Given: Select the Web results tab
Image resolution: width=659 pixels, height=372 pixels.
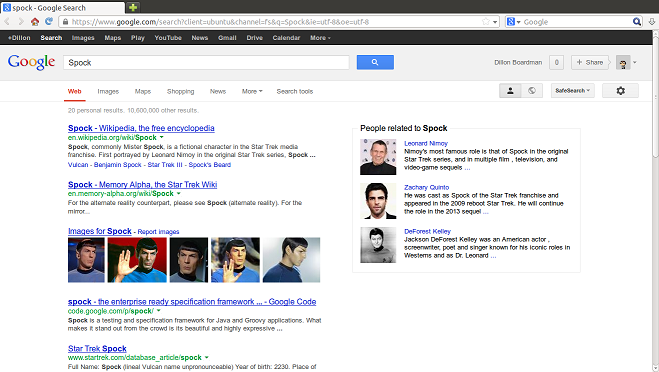Looking at the screenshot, I should tap(74, 91).
